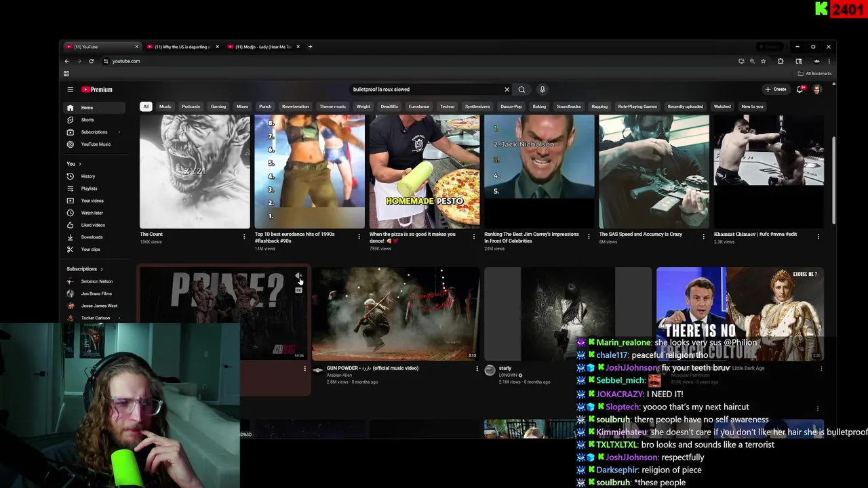Screen dimensions: 868x488
Task: Select the Eurodance filter chip
Action: (419, 106)
